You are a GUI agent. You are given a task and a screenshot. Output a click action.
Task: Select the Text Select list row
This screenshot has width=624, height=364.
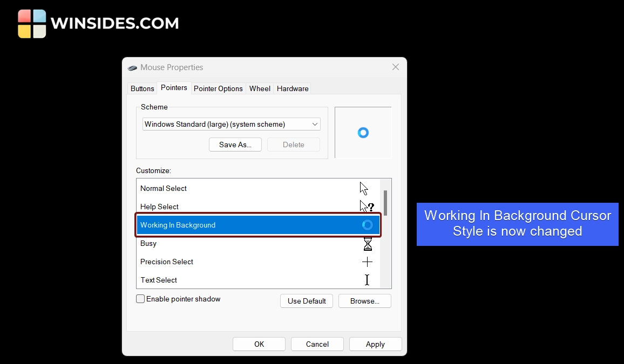pos(258,280)
